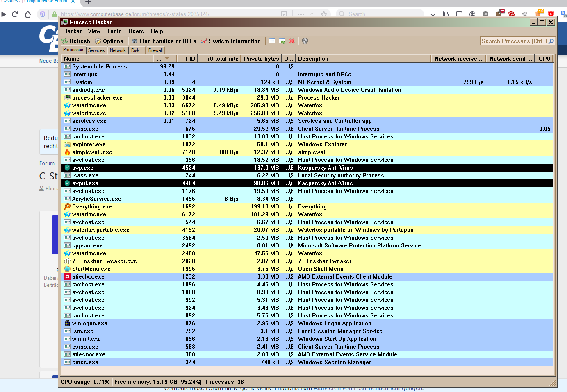Click the Find window and thread icon
567x392 pixels.
click(282, 41)
